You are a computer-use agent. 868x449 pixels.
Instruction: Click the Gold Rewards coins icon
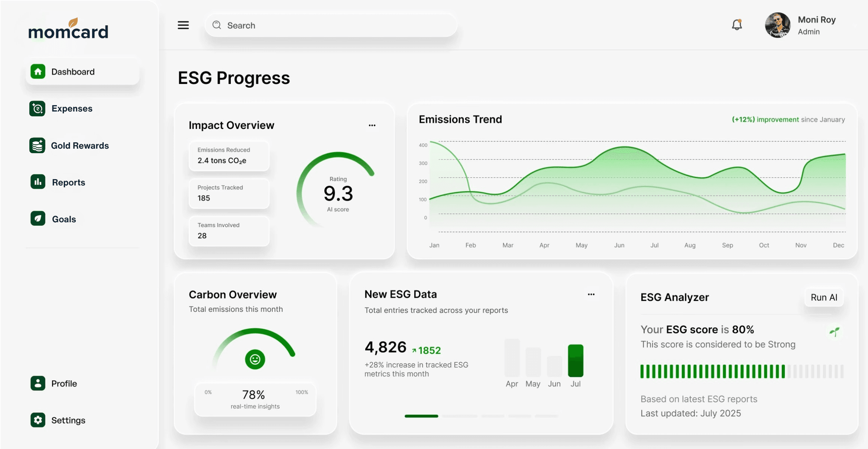click(37, 145)
